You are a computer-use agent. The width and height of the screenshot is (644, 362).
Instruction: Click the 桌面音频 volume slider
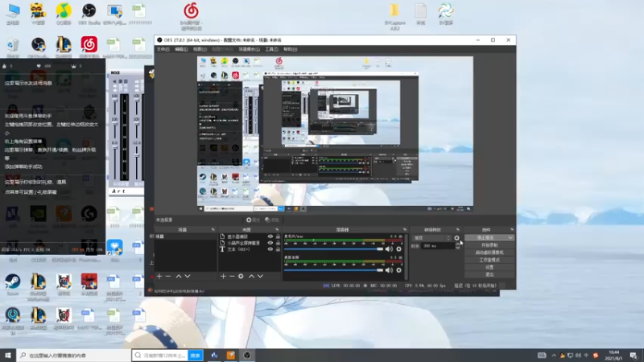click(333, 270)
